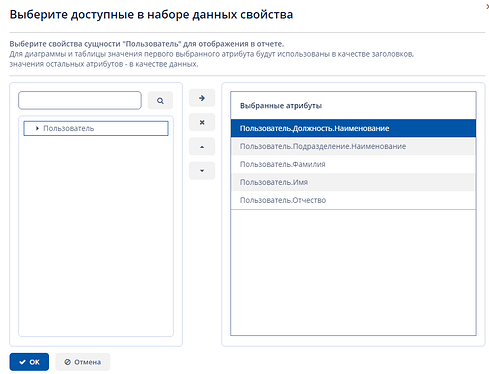This screenshot has width=489, height=374.
Task: Focus the attribute search input field
Action: [x=80, y=100]
